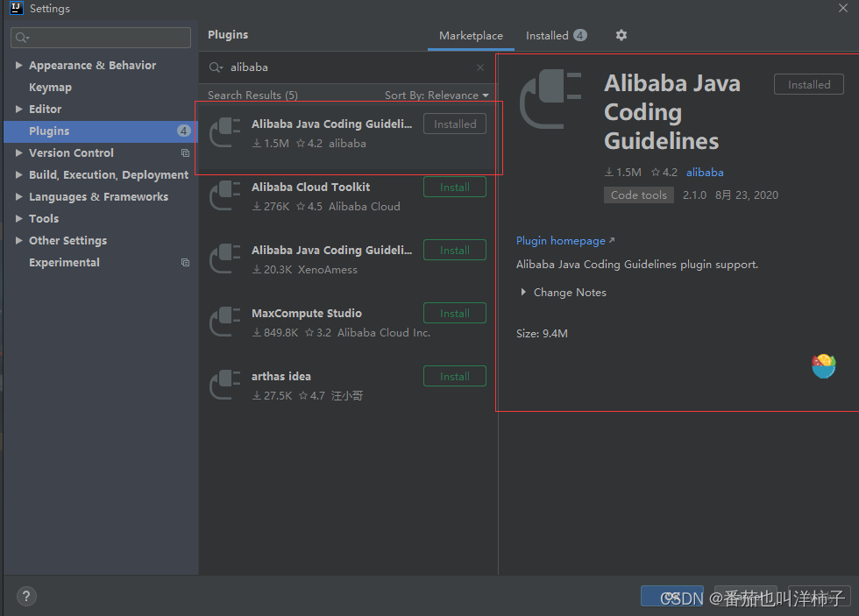
Task: Click IntelliJ logo in title bar
Action: pyautogui.click(x=17, y=8)
